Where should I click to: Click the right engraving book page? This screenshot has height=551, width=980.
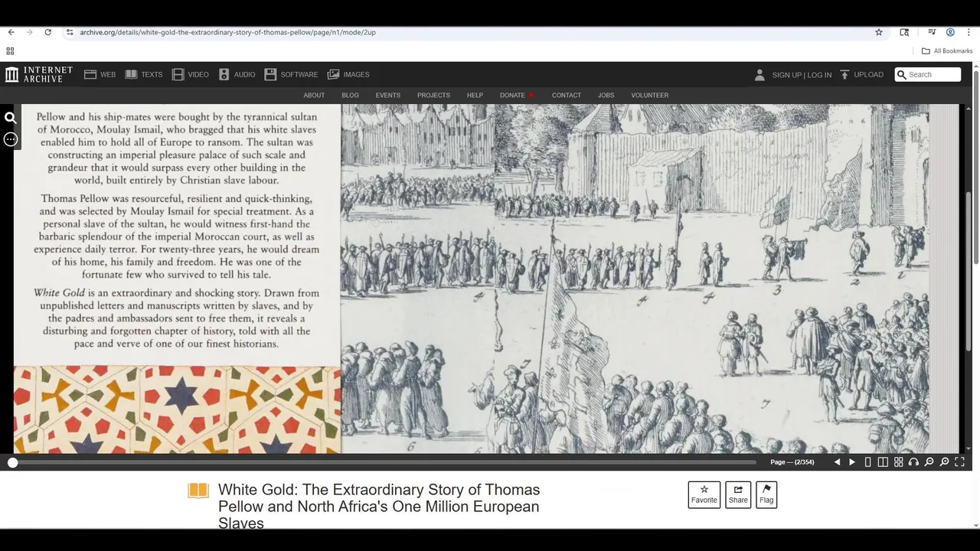[635, 279]
